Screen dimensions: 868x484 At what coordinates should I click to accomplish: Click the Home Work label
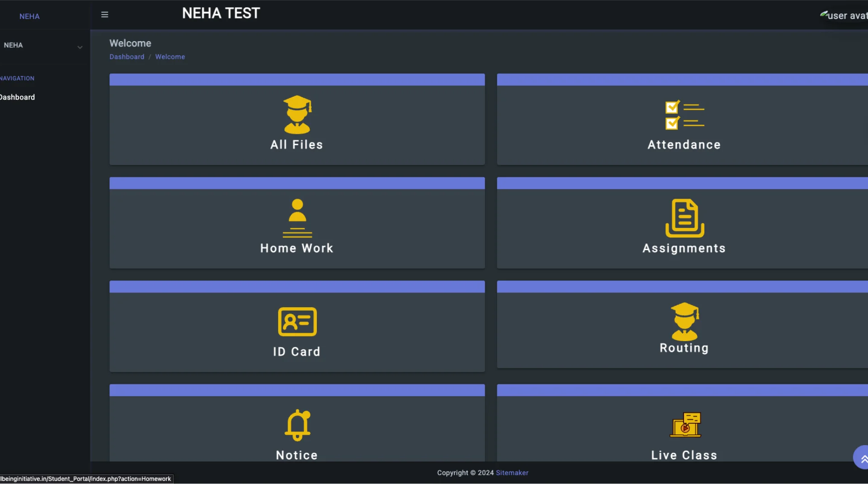[x=297, y=248]
